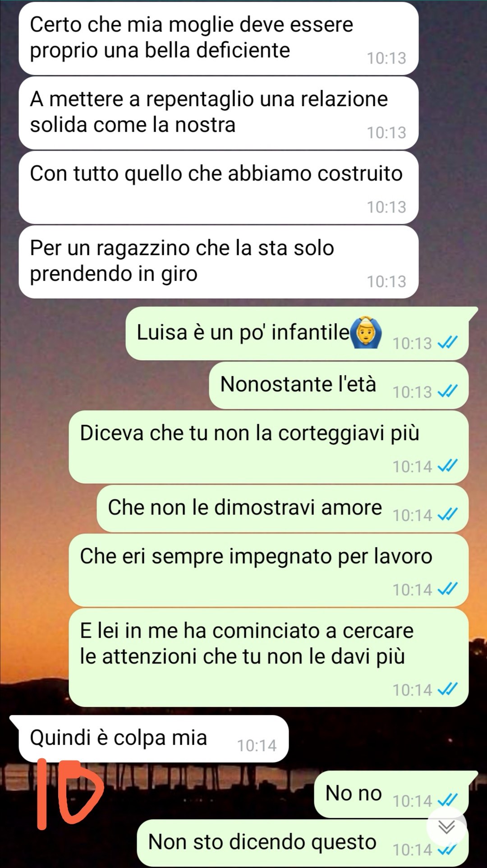Tap the 10:14 timestamp on 'Quindi è colpa mia'
Screen dimensions: 487x868
pos(257,746)
